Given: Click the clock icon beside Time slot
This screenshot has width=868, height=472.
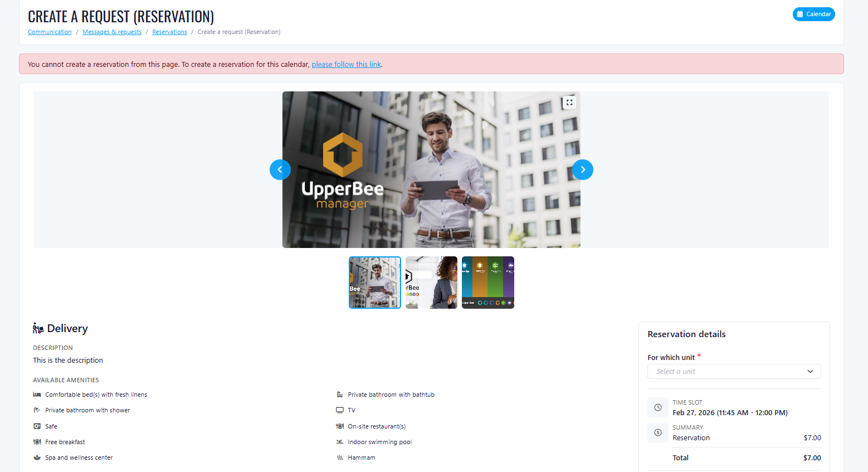Looking at the screenshot, I should point(658,407).
